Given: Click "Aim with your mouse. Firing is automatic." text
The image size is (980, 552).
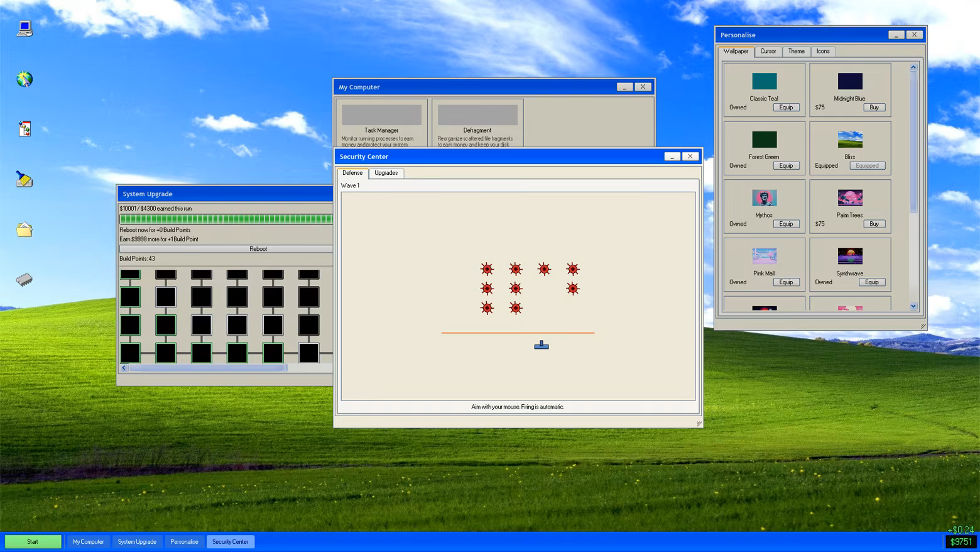Looking at the screenshot, I should pos(518,407).
